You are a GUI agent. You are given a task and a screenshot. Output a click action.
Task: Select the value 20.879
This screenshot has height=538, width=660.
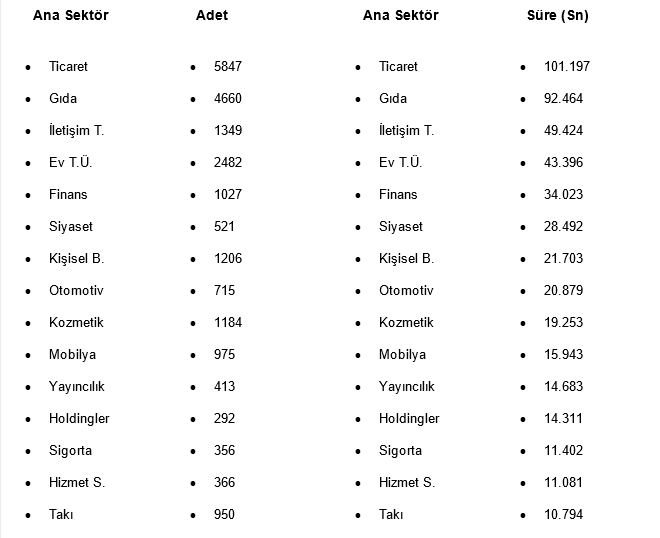tap(564, 290)
